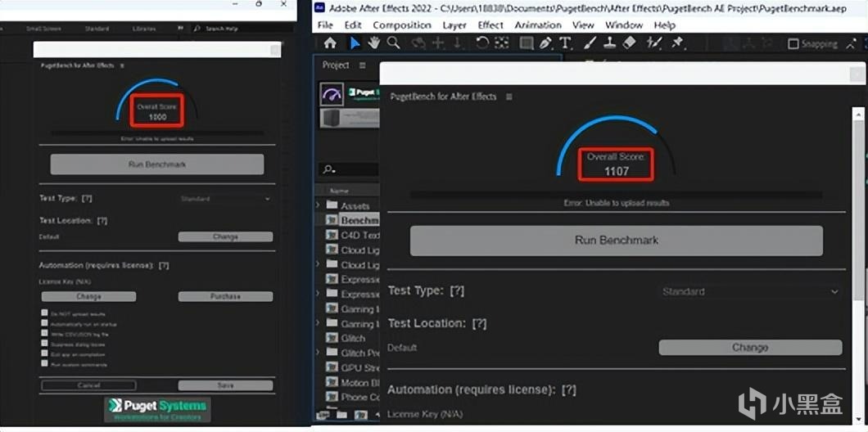Select the Selection arrow tool
Screen dimensions: 868x432
[355, 43]
